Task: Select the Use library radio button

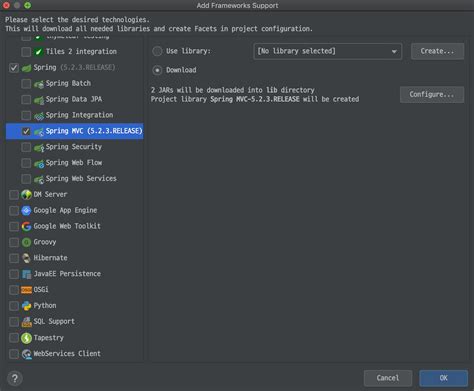Action: [157, 51]
